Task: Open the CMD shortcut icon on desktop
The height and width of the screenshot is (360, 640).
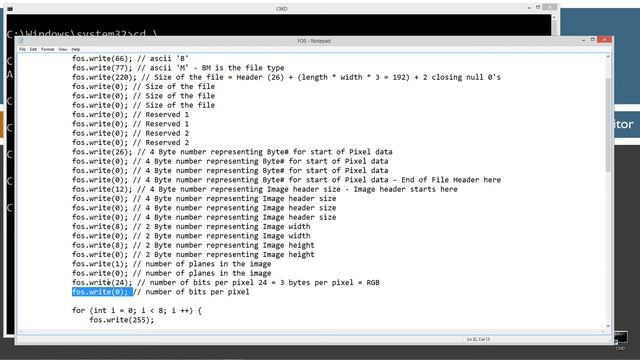Action: 620,340
